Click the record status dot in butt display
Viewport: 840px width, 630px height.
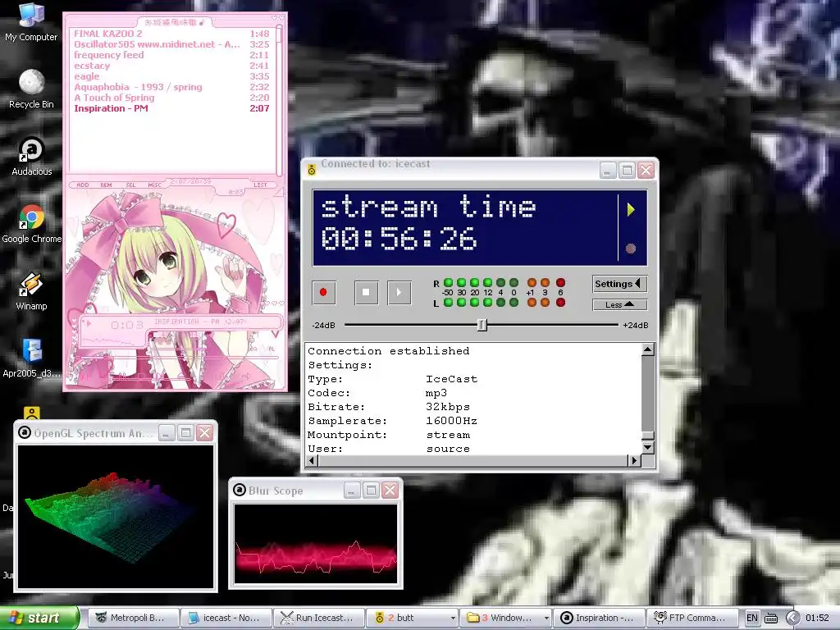tap(631, 248)
